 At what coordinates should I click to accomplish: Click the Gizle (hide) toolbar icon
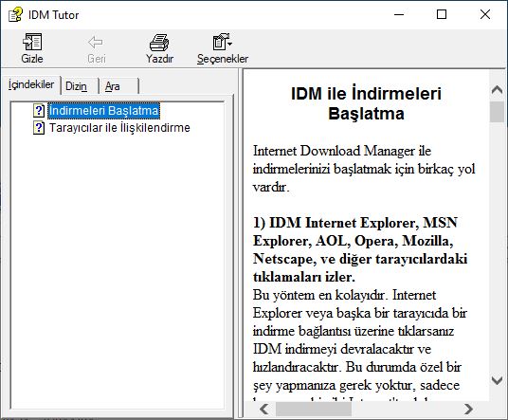pos(32,42)
